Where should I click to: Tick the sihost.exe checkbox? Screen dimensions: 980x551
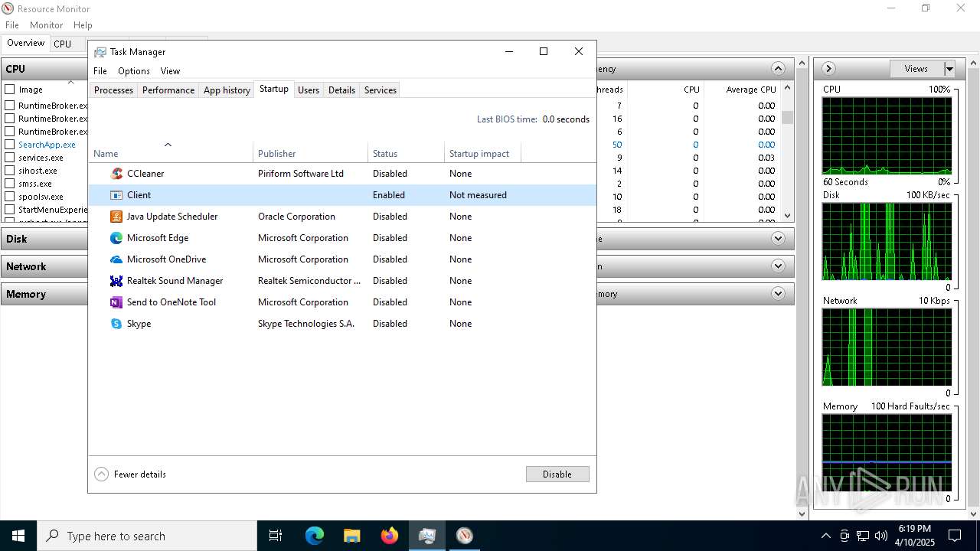(10, 171)
